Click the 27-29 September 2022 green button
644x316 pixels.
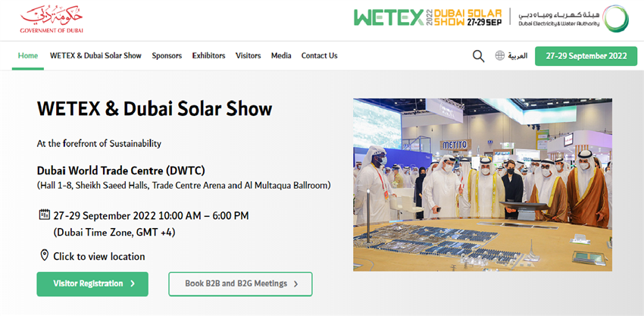point(585,56)
